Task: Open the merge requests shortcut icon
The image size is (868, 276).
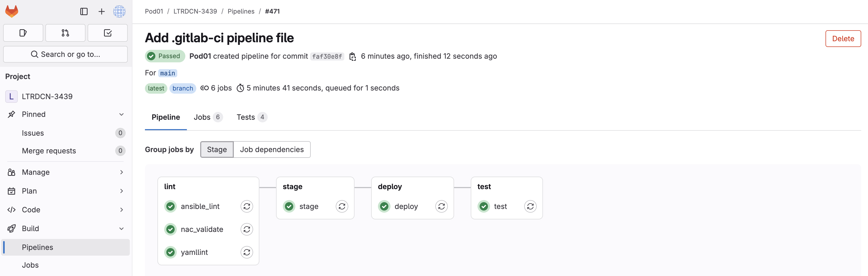Action: click(65, 33)
